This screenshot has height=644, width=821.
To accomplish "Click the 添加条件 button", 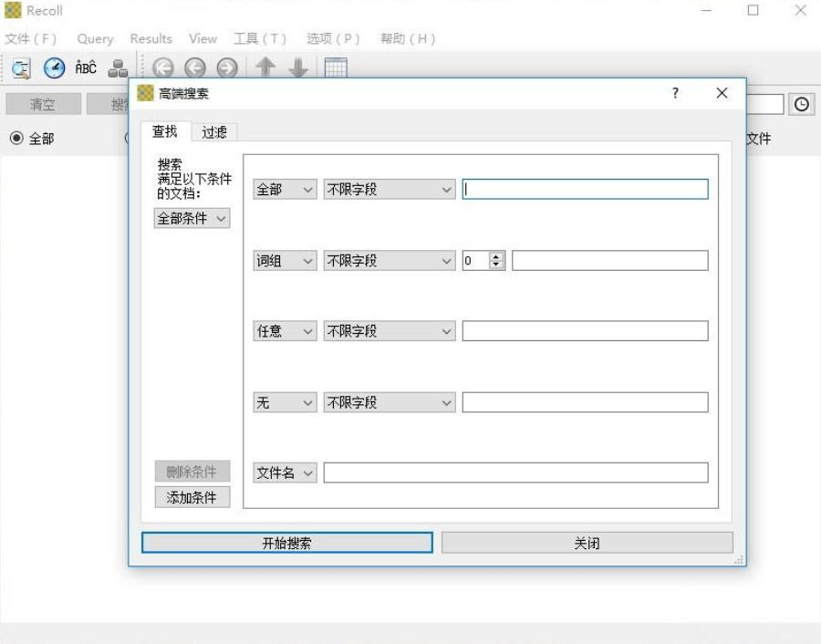I will 191,495.
